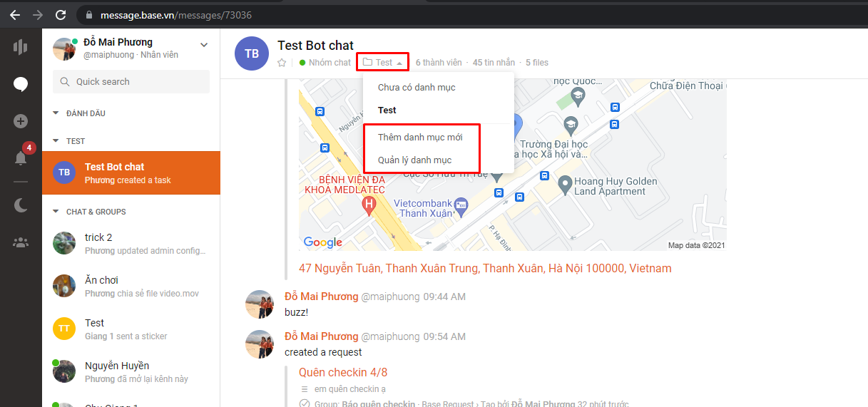Open the Test chat by Giang 1

click(131, 329)
